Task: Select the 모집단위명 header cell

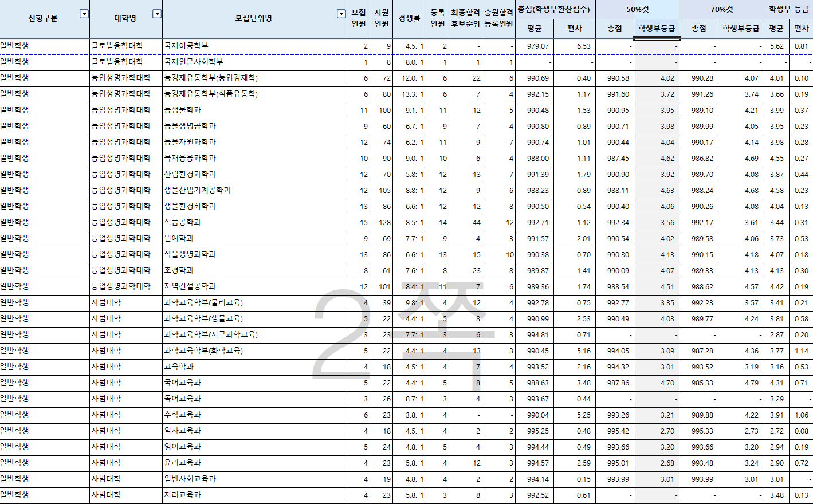Action: [x=254, y=19]
